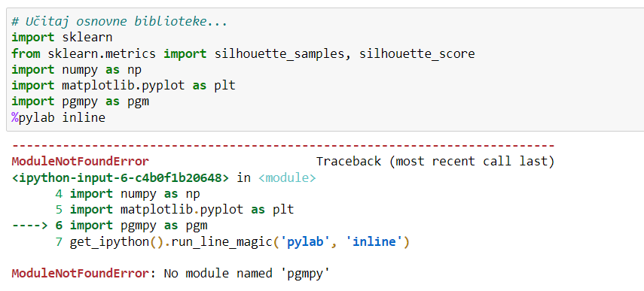Click the red ModuleNotFoundError header
The width and height of the screenshot is (644, 291).
[x=80, y=162]
